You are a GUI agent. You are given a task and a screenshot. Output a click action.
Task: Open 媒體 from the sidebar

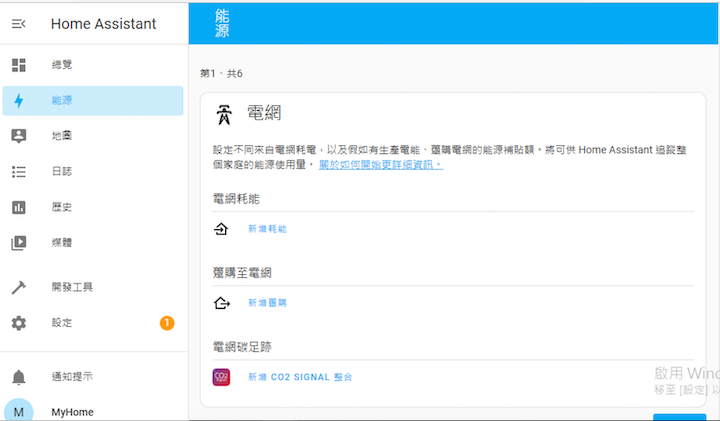pyautogui.click(x=93, y=243)
